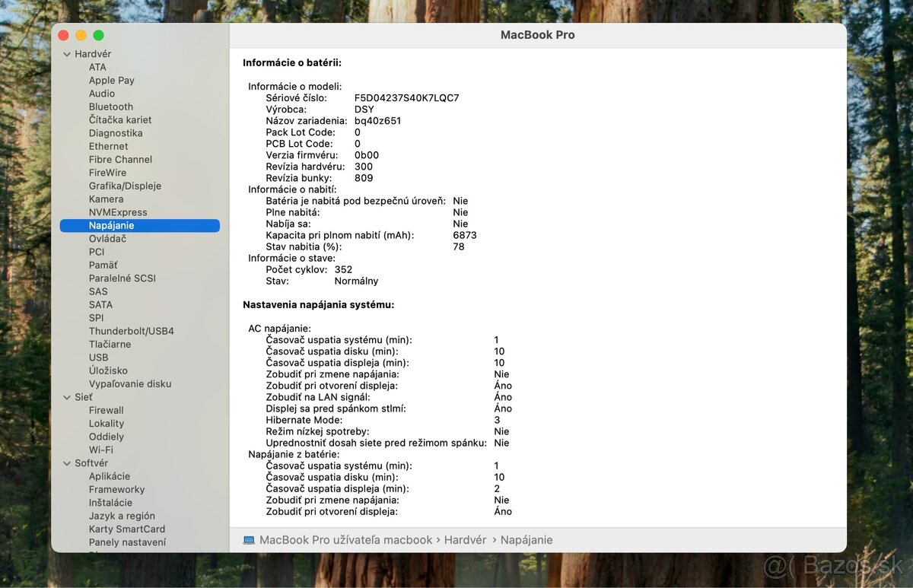Select Wi-Fi in sidebar

pyautogui.click(x=100, y=450)
